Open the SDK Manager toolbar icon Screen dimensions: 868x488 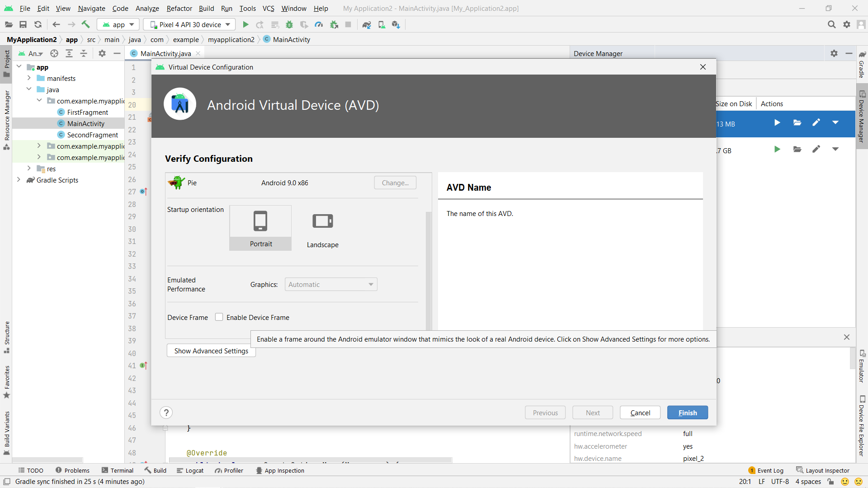[396, 24]
